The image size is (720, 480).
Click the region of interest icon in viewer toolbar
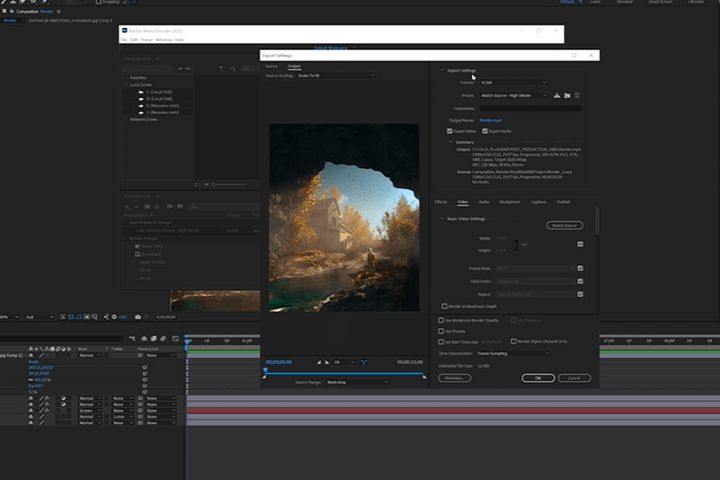87,317
